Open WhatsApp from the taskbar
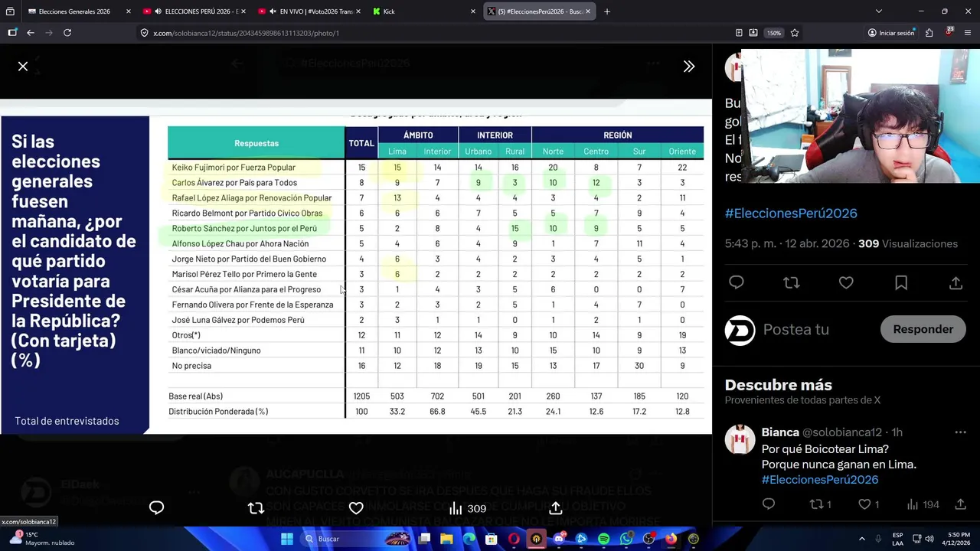980x551 pixels. click(x=626, y=539)
